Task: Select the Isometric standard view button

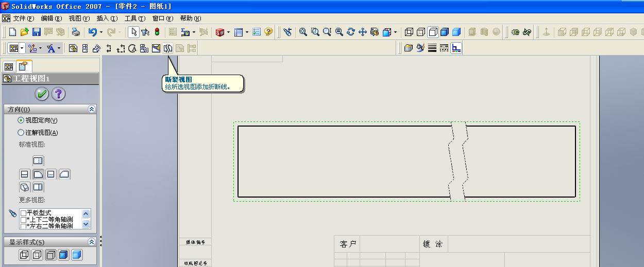Action: (25, 187)
